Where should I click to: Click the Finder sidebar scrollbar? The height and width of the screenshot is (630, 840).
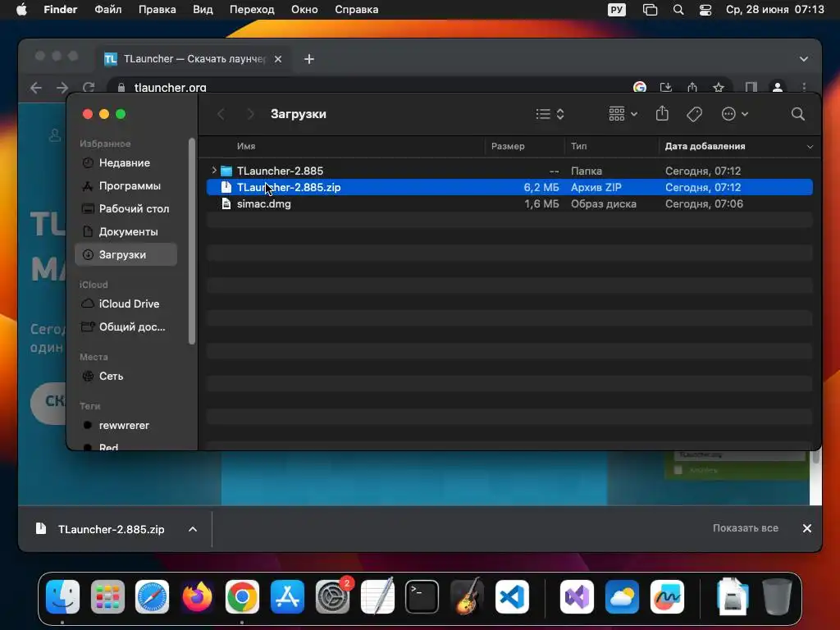point(192,241)
